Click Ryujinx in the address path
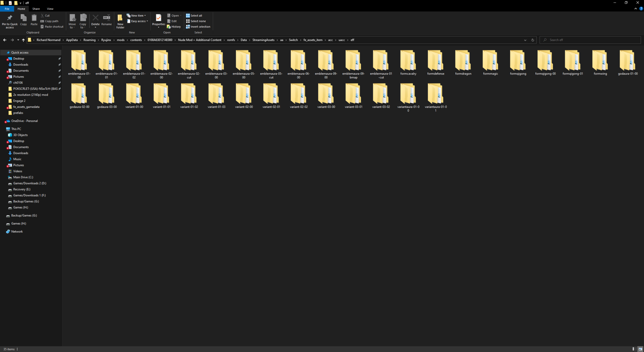 tap(106, 40)
